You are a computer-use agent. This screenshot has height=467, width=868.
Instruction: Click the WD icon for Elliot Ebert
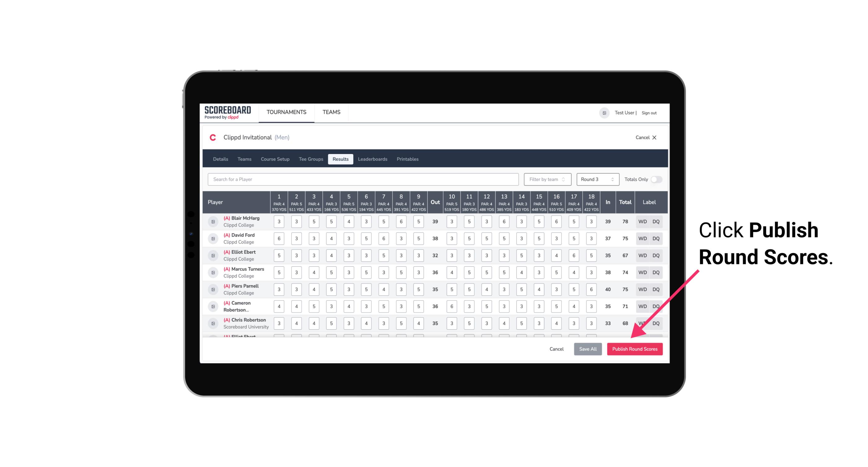[x=642, y=255]
